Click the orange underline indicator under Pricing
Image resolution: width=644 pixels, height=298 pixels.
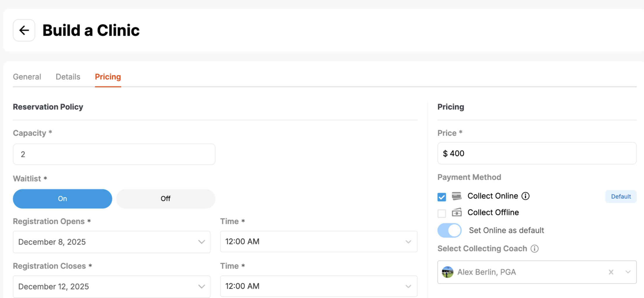pyautogui.click(x=108, y=86)
